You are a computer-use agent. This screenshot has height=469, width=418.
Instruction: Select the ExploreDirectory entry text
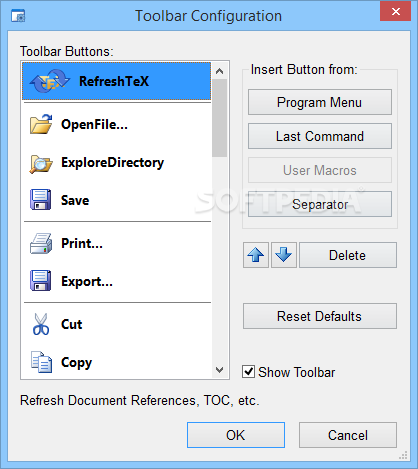click(x=112, y=163)
